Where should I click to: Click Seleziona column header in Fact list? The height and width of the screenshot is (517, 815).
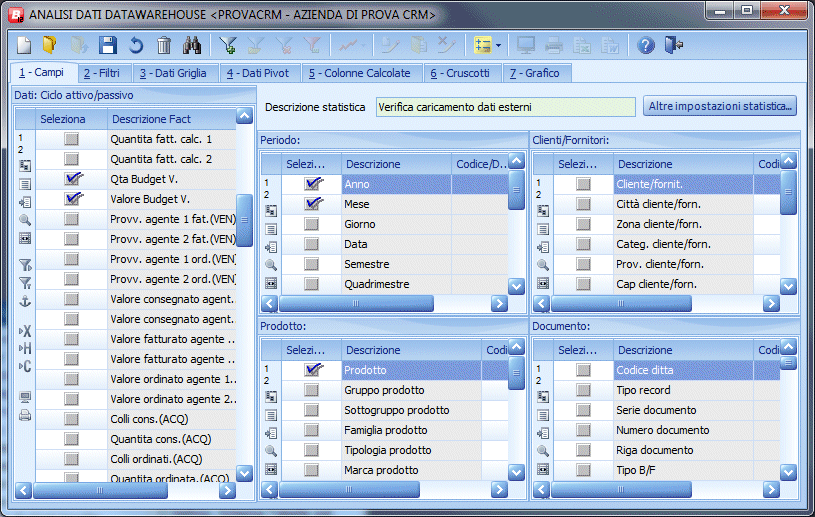tap(71, 119)
